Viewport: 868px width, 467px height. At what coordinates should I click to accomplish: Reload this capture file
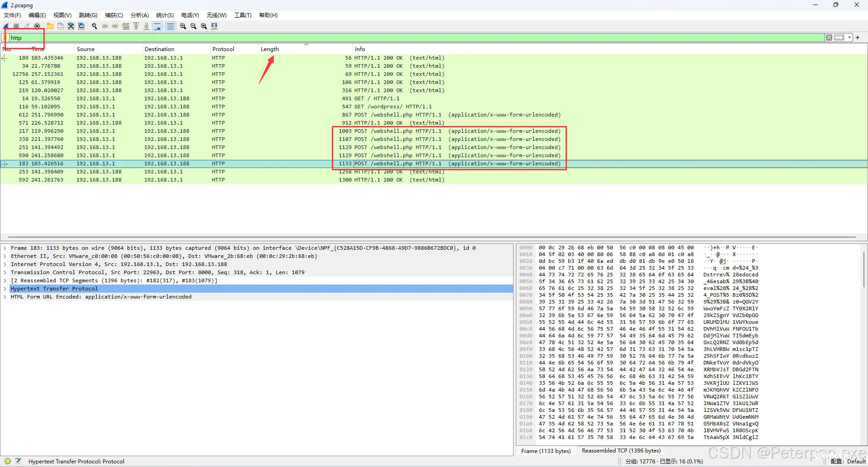pyautogui.click(x=81, y=26)
